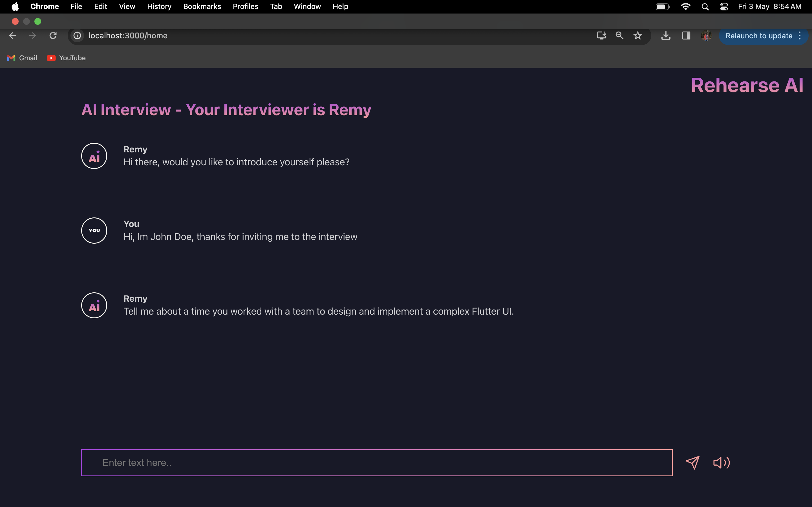Bookmark this page with star icon

click(637, 35)
